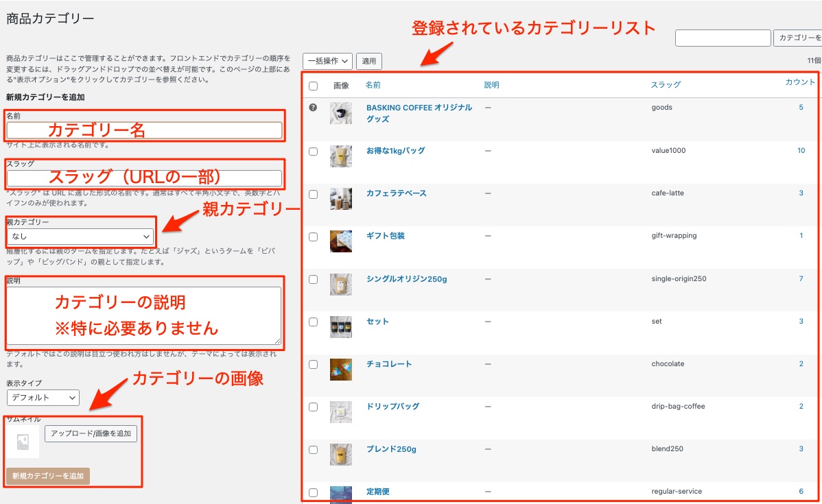Click the カフェラテベース category thumbnail image
The width and height of the screenshot is (822, 504).
coord(341,199)
